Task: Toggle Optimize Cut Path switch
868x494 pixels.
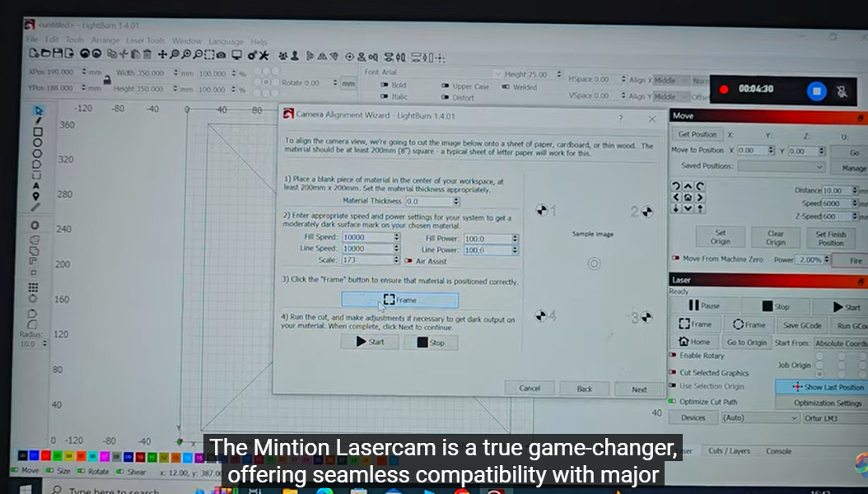Action: tap(674, 402)
